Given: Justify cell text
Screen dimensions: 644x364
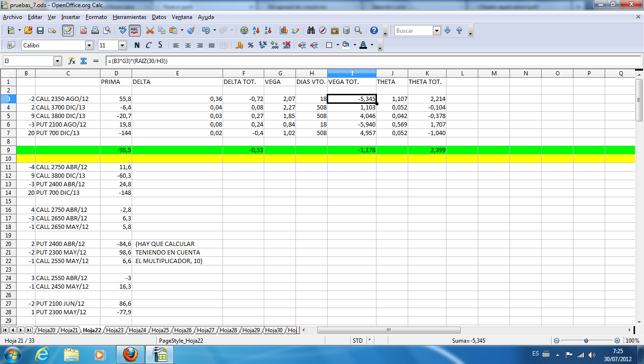Looking at the screenshot, I should 212,45.
